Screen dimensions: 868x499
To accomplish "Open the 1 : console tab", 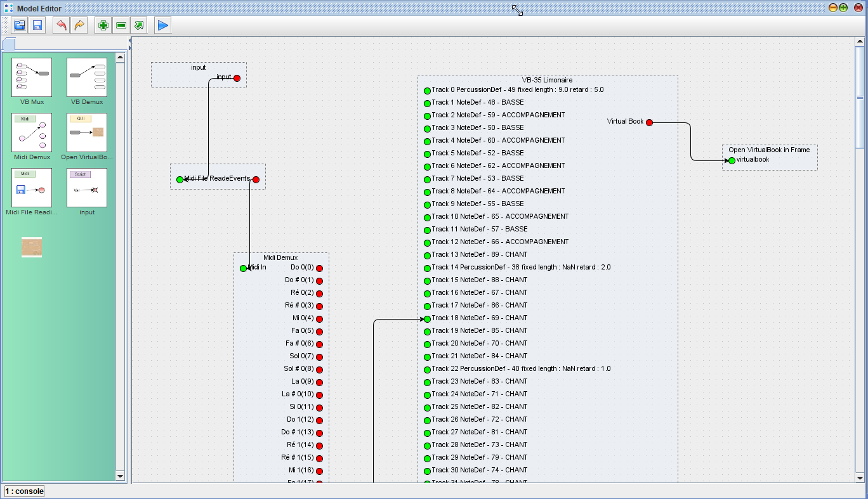I will (25, 491).
